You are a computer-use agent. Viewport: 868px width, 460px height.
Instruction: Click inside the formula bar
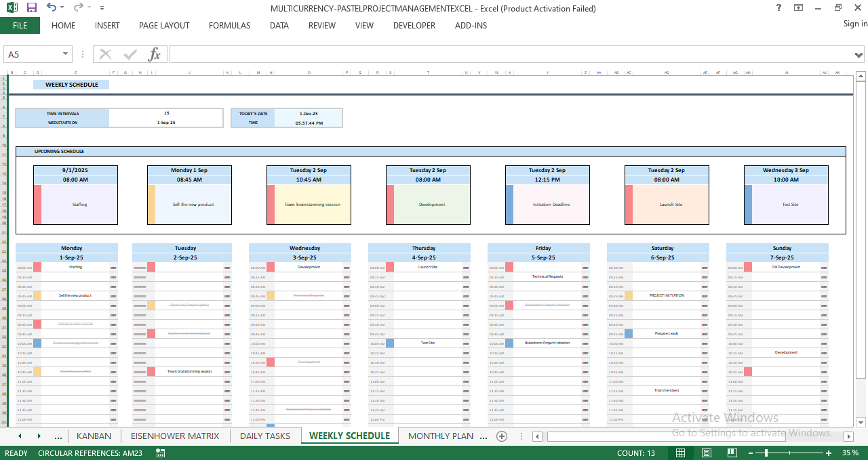coord(511,54)
